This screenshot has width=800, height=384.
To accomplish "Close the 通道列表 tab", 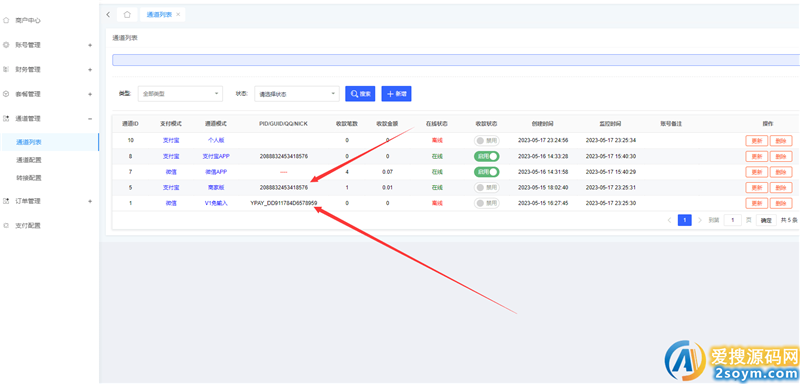I will click(x=178, y=15).
